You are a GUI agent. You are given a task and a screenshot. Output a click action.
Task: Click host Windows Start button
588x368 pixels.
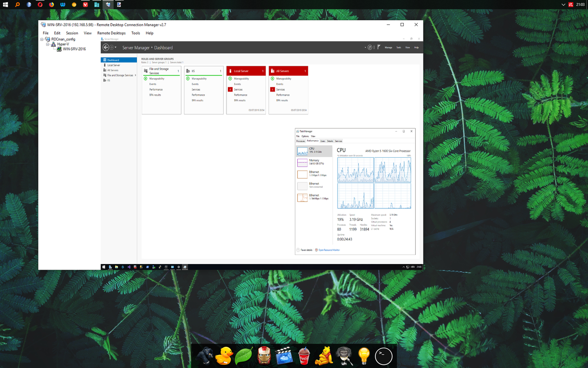coord(6,5)
